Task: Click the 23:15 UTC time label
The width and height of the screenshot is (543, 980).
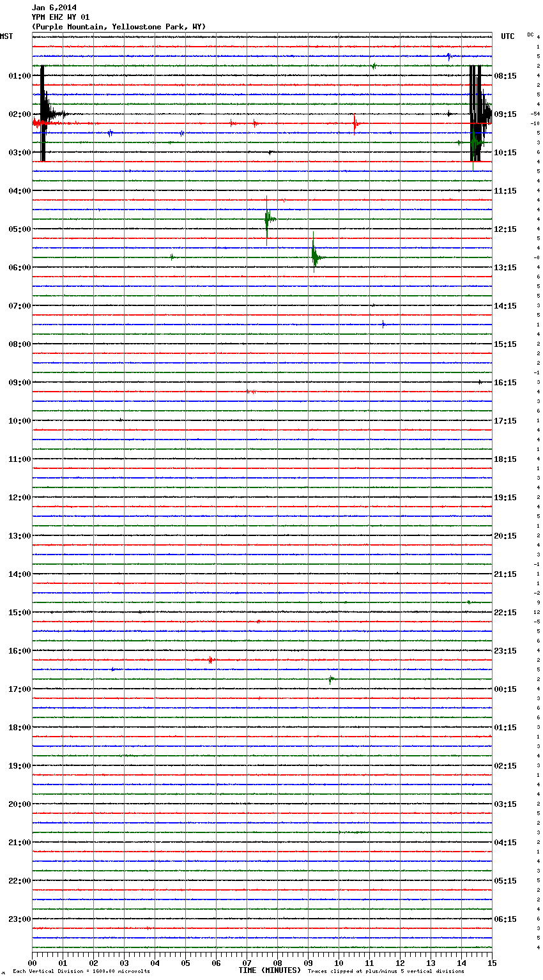Action: (x=505, y=651)
